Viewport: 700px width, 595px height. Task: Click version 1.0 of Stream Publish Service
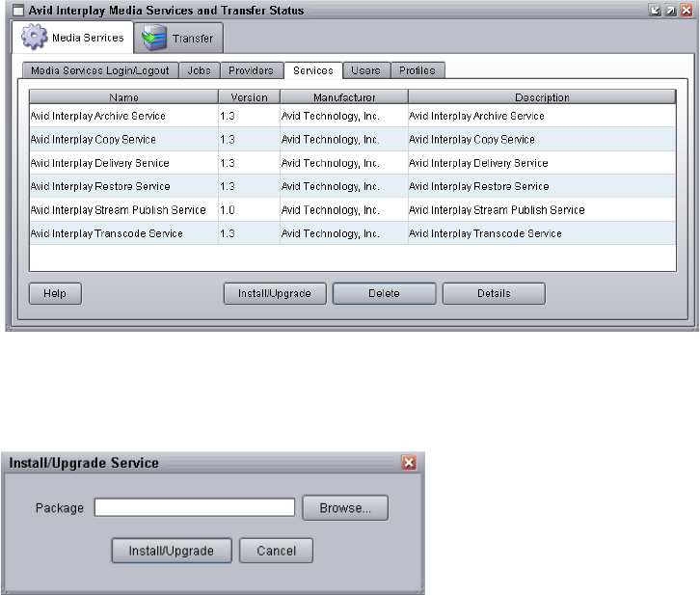[x=249, y=210]
